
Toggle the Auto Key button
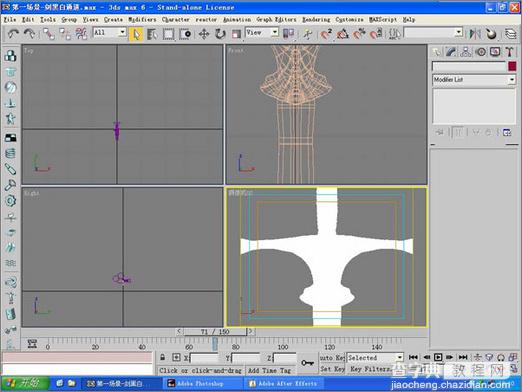pyautogui.click(x=332, y=358)
